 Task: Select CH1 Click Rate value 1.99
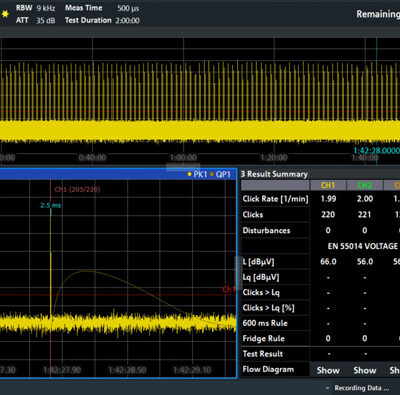[x=328, y=199]
